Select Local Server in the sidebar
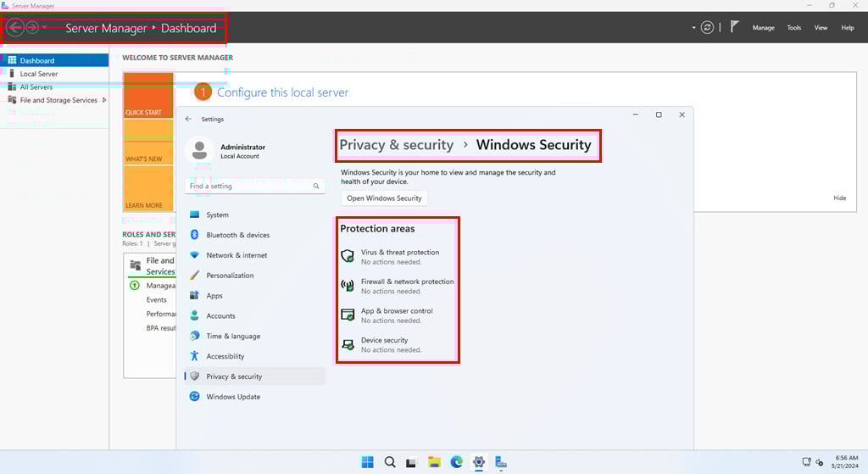Image resolution: width=868 pixels, height=474 pixels. [x=39, y=74]
